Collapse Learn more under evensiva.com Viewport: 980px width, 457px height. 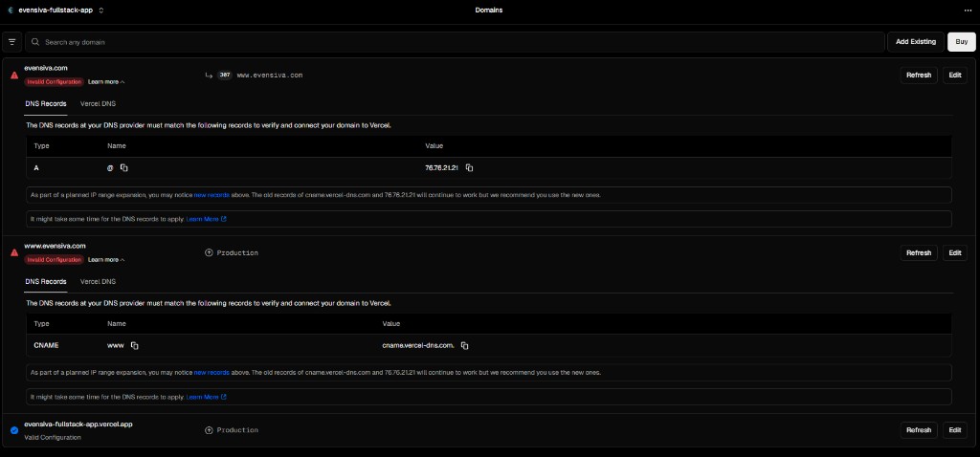(106, 82)
